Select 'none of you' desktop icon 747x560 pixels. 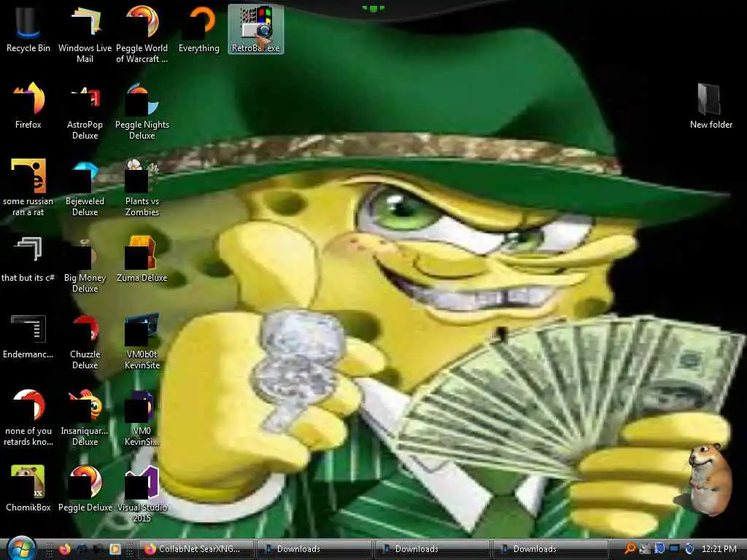(x=28, y=418)
